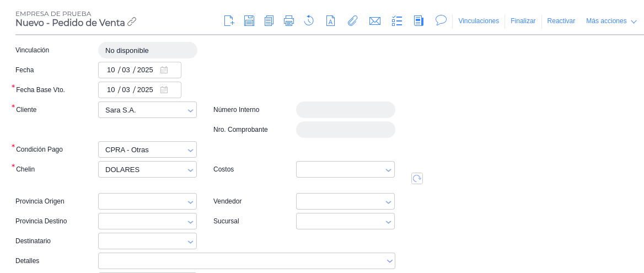Attach a file with paperclip icon
Screen dimensions: 644x273
coord(352,20)
